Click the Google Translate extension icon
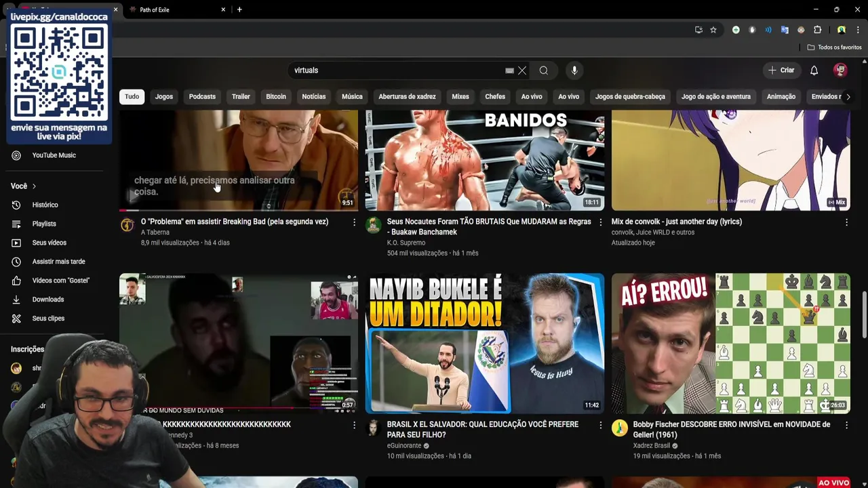This screenshot has height=488, width=868. (x=785, y=30)
